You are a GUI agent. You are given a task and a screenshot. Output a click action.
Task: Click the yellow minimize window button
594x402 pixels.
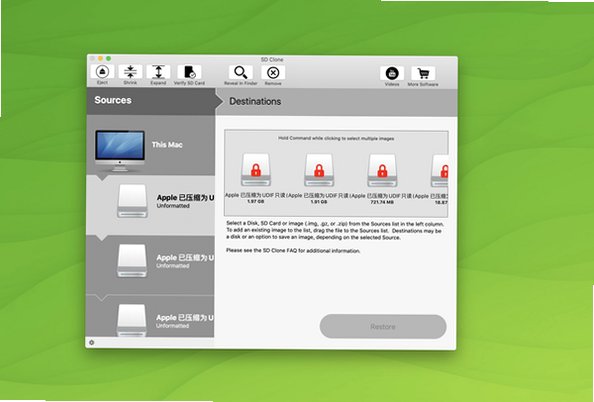point(100,58)
